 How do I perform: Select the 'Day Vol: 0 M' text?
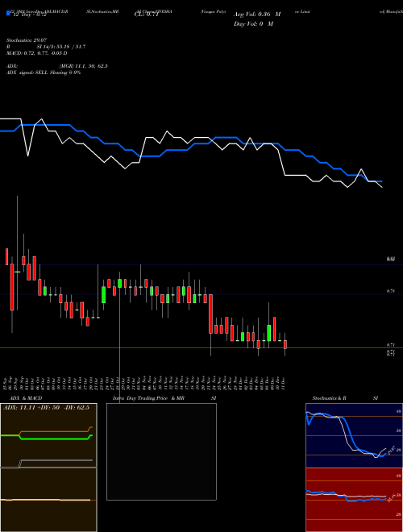[253, 23]
